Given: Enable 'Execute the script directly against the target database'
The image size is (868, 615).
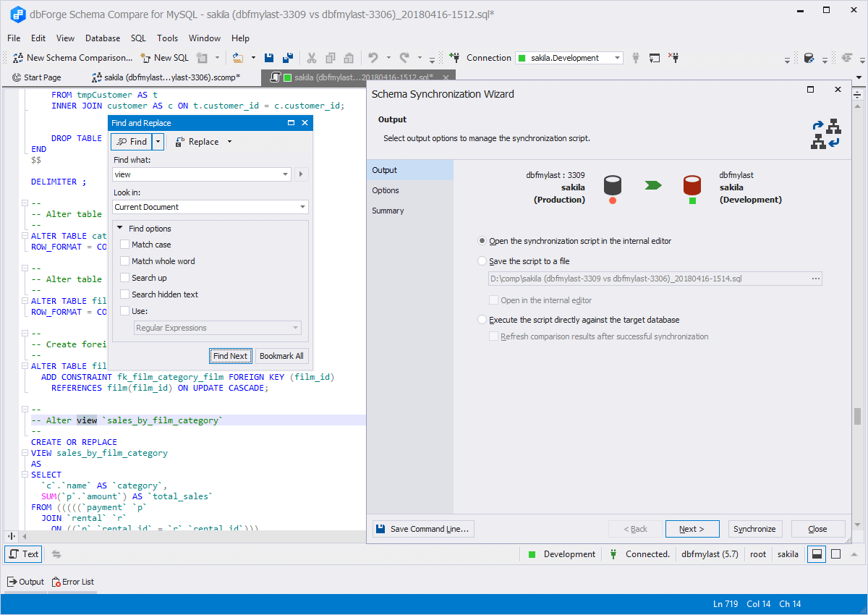Looking at the screenshot, I should tap(482, 319).
